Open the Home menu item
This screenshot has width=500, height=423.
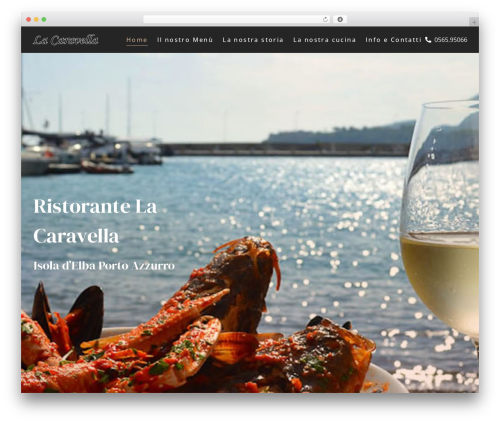(137, 40)
